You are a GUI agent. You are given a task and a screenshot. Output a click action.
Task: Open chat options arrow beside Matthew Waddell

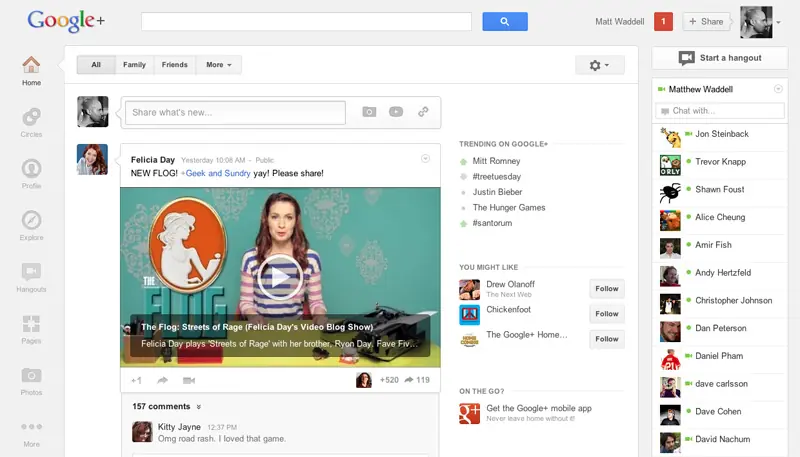tap(778, 89)
